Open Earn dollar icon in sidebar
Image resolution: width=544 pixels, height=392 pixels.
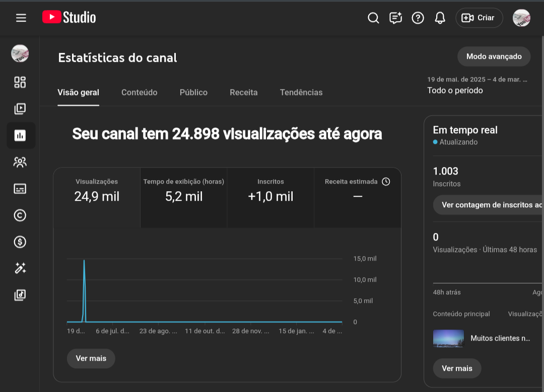[20, 242]
